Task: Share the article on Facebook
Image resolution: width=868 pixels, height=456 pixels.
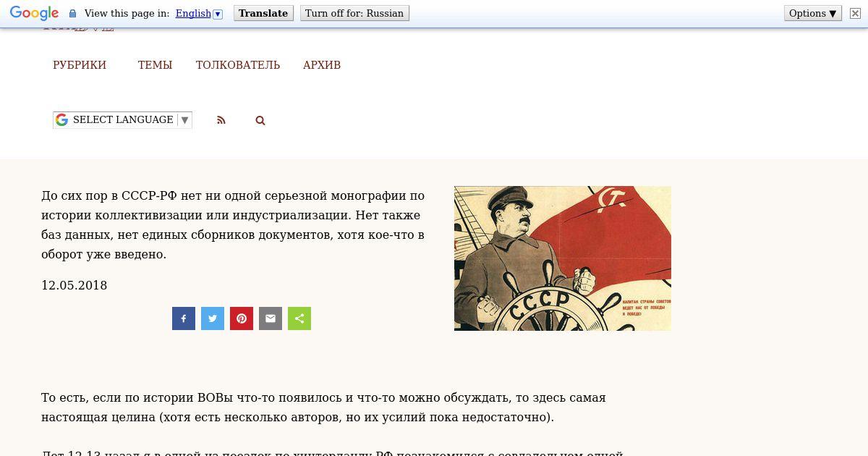Action: [184, 318]
